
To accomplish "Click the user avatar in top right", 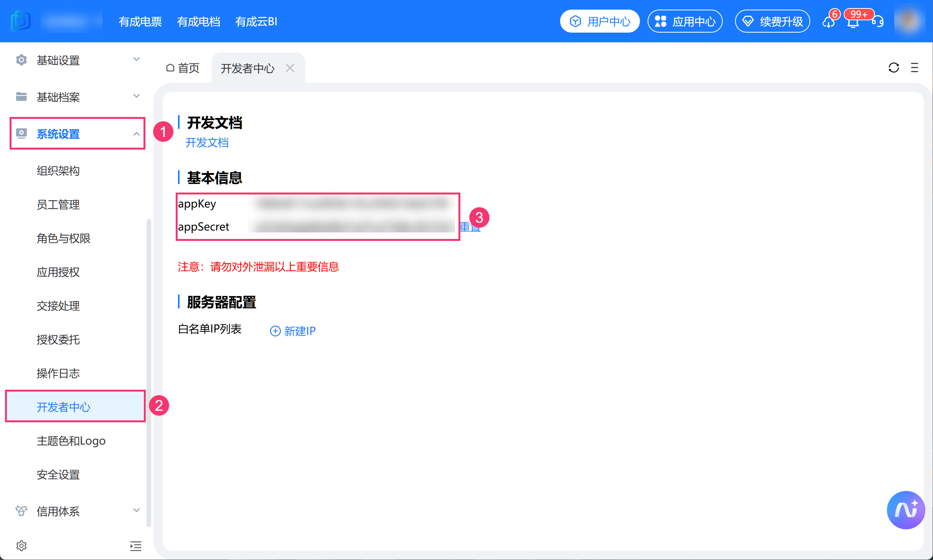I will pos(908,21).
